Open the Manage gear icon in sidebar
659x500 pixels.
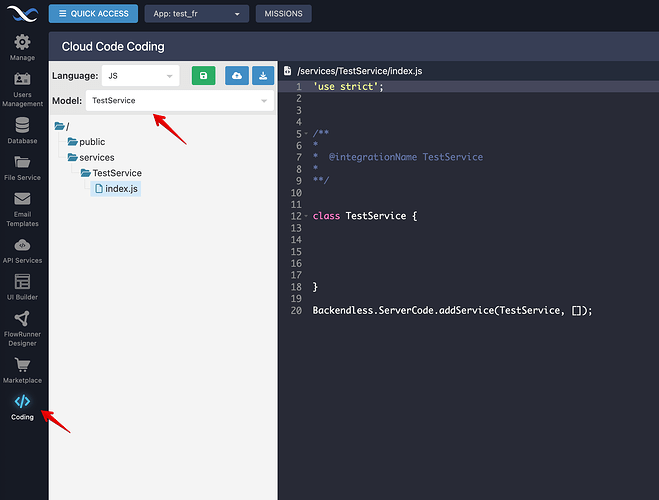22,46
